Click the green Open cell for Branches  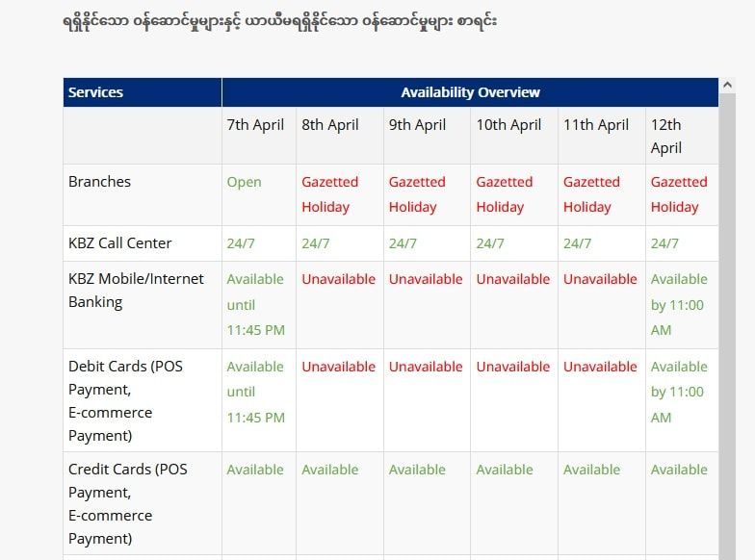pyautogui.click(x=245, y=183)
